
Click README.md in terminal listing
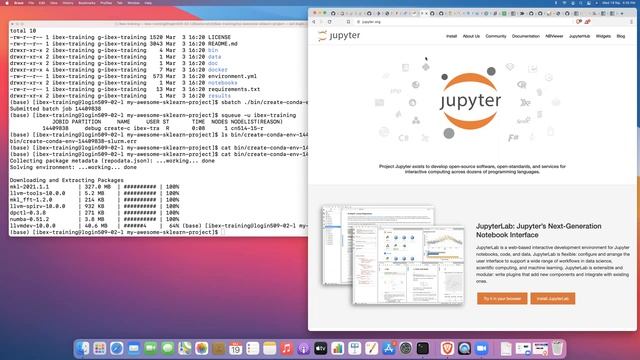pos(222,44)
